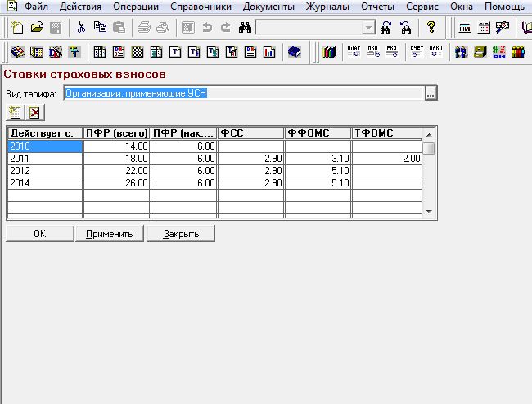Click the New document toolbar icon
Screen dimensions: 532x404
tap(17, 27)
